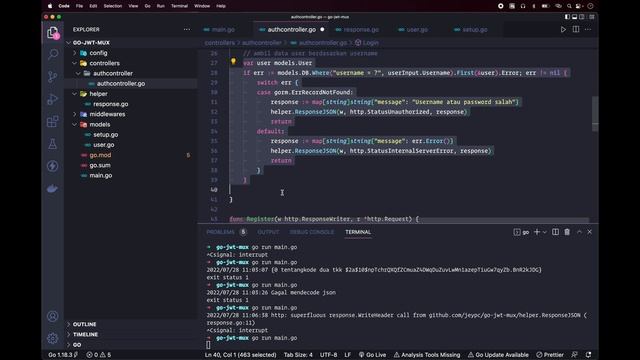Image resolution: width=640 pixels, height=360 pixels.
Task: Click errors and warnings count in status bar
Action: point(98,355)
